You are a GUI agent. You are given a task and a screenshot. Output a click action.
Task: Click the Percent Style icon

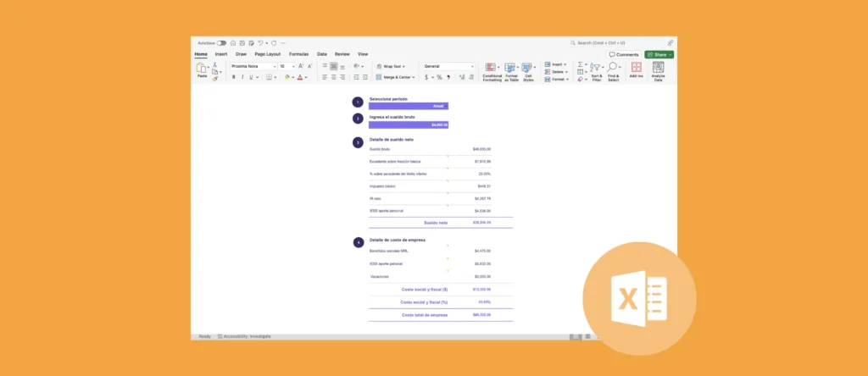[x=440, y=77]
